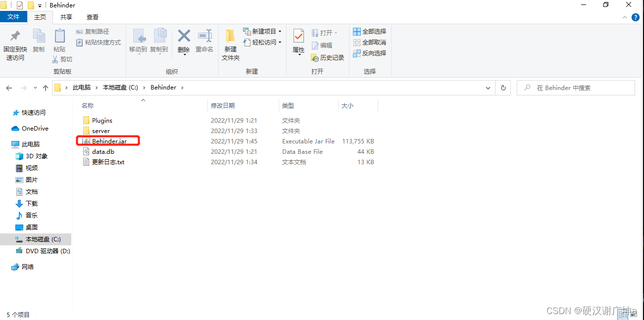
Task: Open the Delete options dropdown arrow
Action: click(x=184, y=54)
